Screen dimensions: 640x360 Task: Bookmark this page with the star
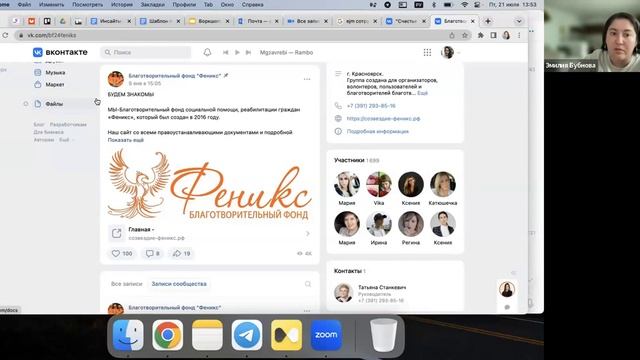point(464,36)
